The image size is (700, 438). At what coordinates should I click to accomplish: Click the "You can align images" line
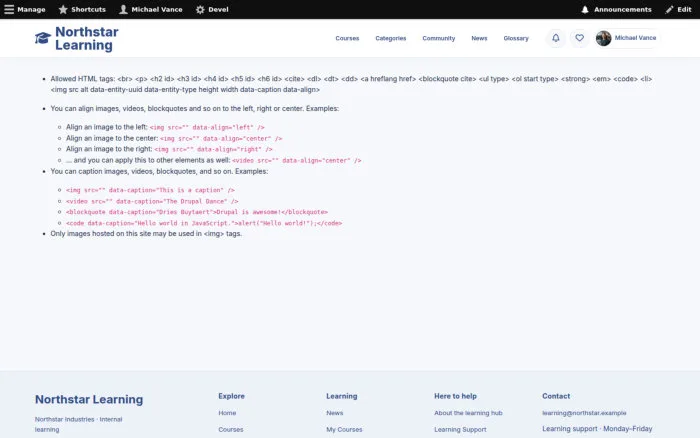[194, 108]
